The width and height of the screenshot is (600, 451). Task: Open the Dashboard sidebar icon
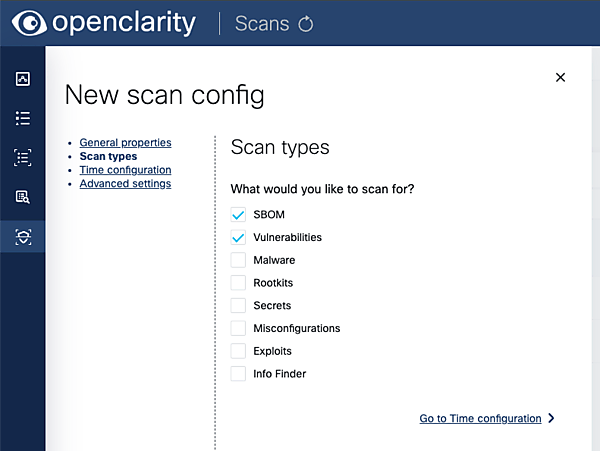(x=23, y=79)
